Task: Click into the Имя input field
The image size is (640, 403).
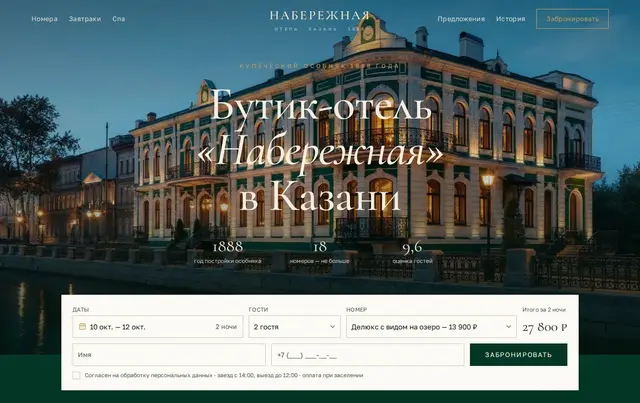Action: tap(169, 354)
